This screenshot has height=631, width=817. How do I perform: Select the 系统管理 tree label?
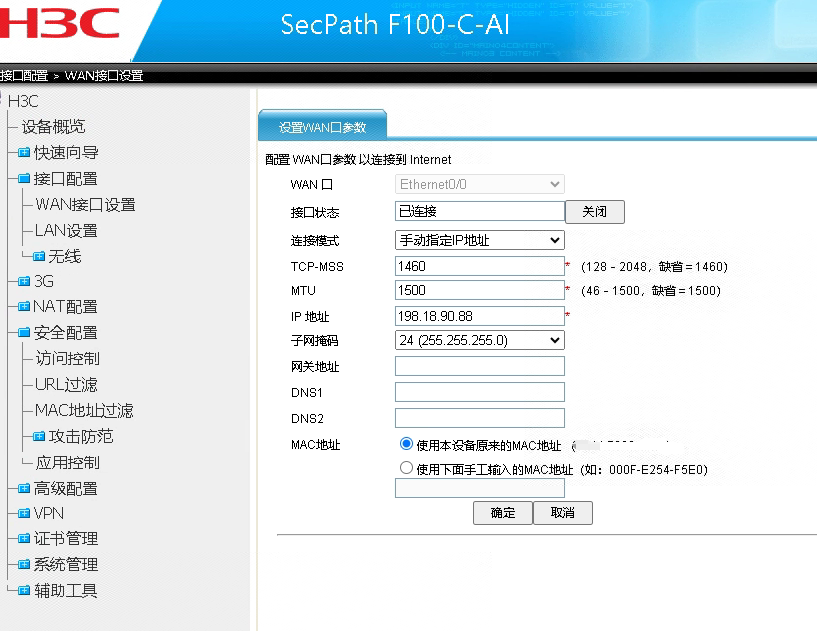pos(66,564)
